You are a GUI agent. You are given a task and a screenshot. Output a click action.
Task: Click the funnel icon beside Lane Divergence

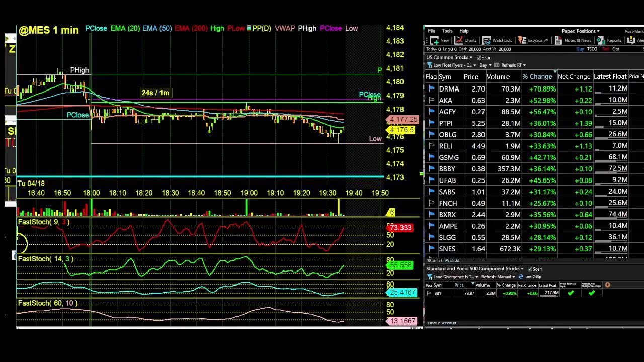(x=430, y=277)
